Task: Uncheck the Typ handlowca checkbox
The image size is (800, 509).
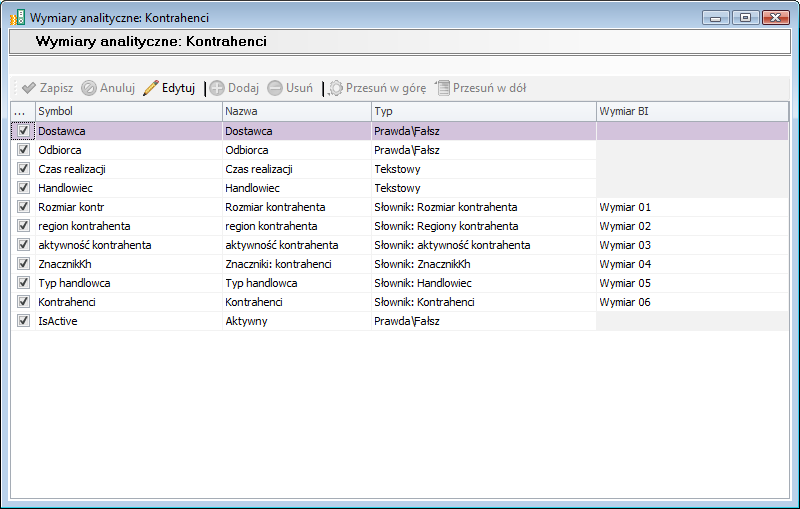Action: (23, 282)
